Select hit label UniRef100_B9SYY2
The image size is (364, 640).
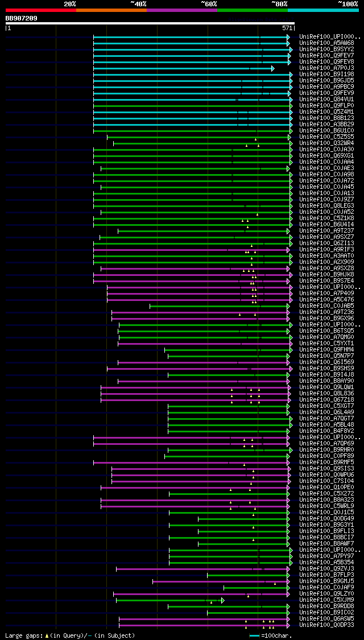(327, 49)
